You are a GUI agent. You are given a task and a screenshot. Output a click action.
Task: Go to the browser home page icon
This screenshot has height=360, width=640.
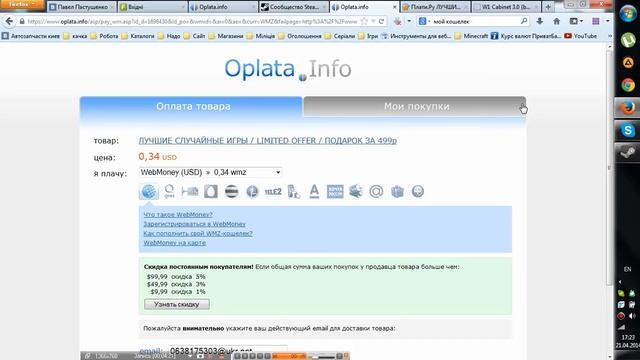pyautogui.click(x=556, y=21)
